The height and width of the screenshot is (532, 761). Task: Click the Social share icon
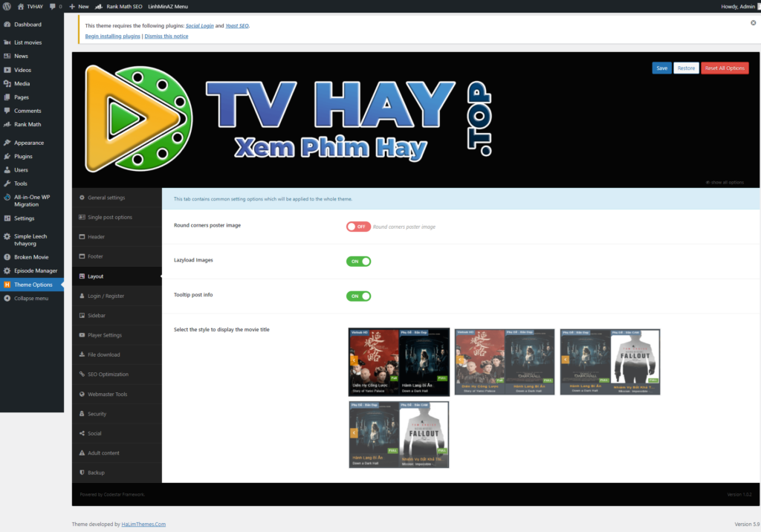click(x=82, y=433)
